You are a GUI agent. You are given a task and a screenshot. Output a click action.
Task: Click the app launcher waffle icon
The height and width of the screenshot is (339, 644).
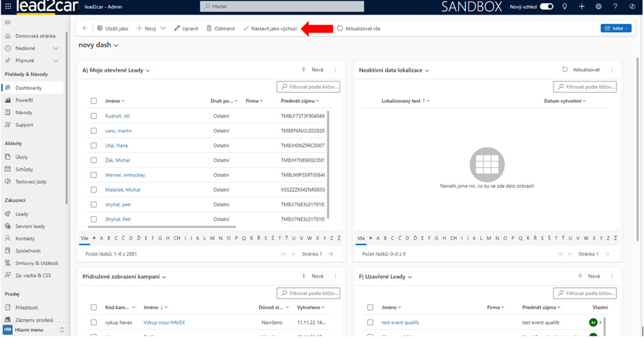click(7, 6)
